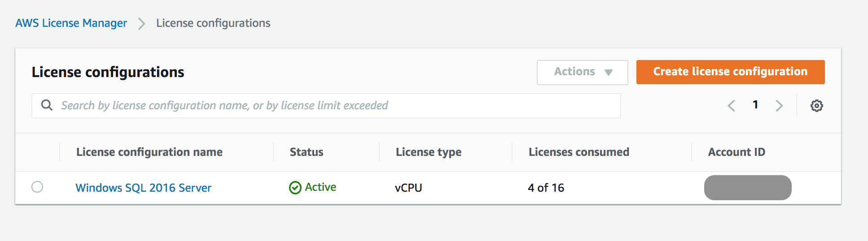Expand the Actions dropdown menu
This screenshot has height=241, width=868.
(x=582, y=72)
